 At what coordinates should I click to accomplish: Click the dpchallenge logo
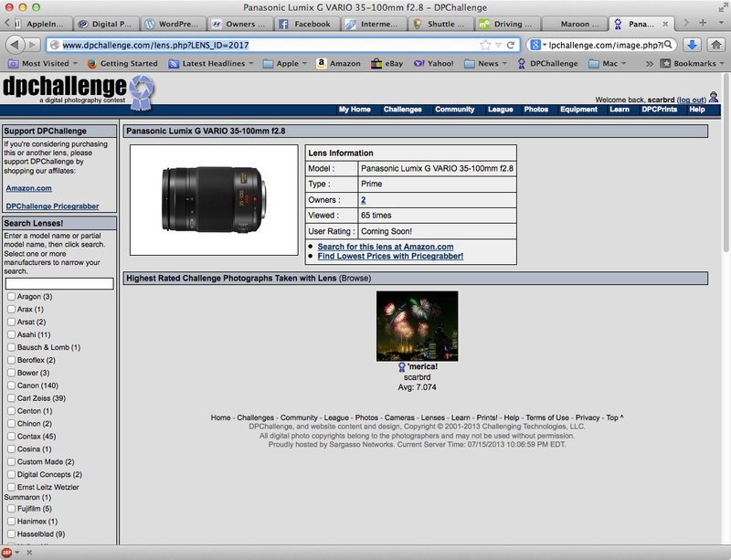(79, 92)
